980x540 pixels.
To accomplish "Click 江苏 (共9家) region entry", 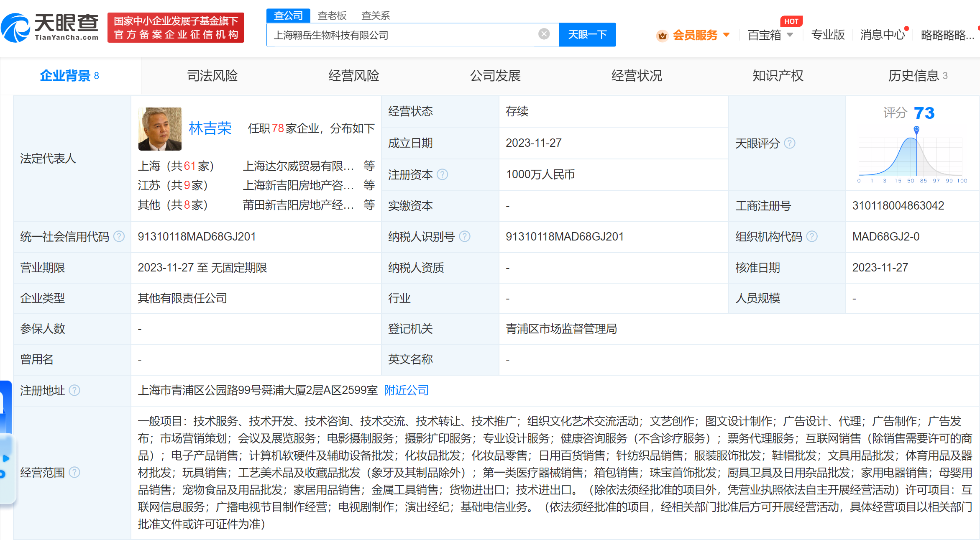I will tap(173, 185).
